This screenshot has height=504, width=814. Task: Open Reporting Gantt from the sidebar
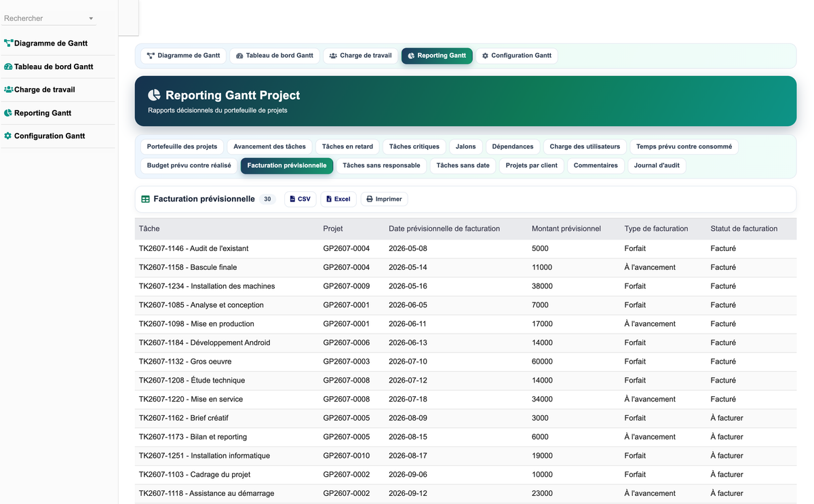[x=43, y=113]
